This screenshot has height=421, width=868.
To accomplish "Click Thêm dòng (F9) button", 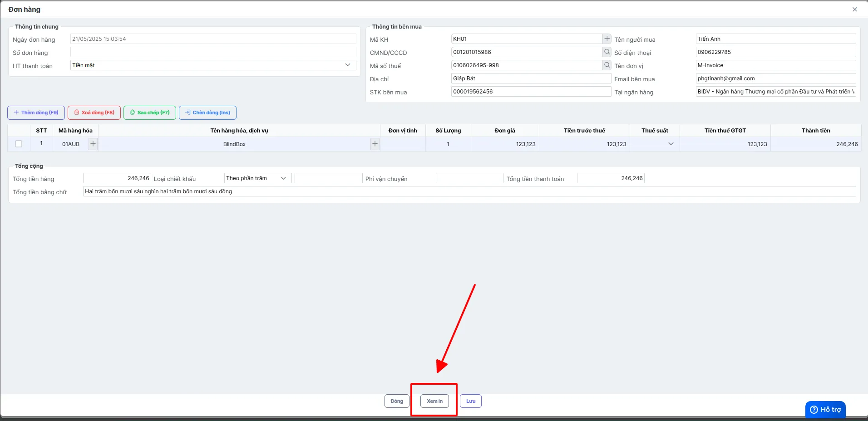I will pos(36,113).
